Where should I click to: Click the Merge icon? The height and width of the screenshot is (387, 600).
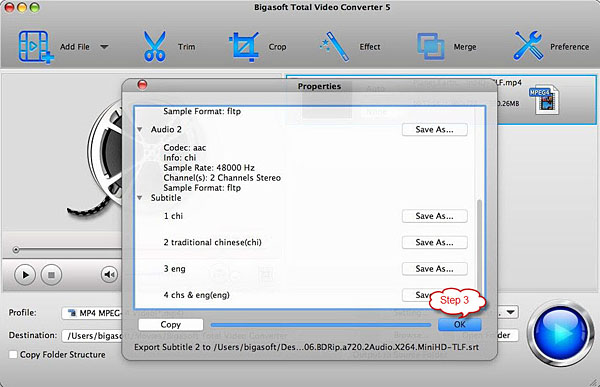(x=430, y=46)
